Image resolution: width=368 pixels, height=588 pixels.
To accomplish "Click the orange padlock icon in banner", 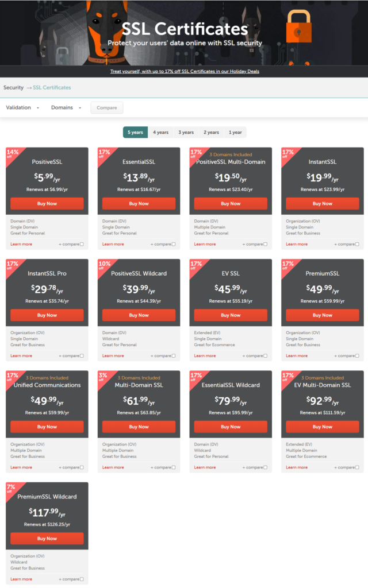I will point(299,26).
